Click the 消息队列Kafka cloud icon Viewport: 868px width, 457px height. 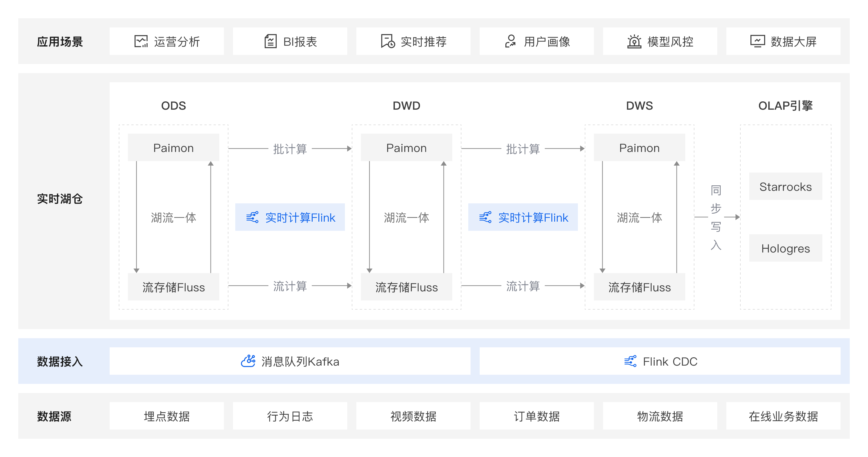click(x=248, y=361)
